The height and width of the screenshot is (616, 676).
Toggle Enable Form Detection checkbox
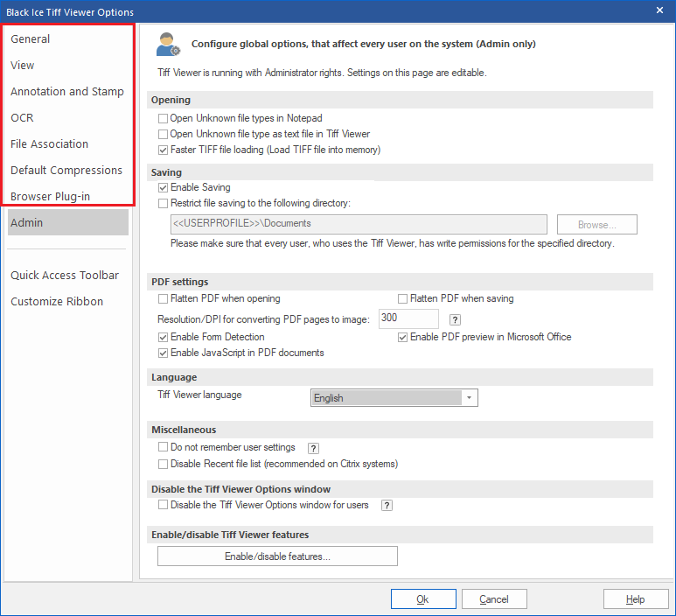[x=163, y=338]
